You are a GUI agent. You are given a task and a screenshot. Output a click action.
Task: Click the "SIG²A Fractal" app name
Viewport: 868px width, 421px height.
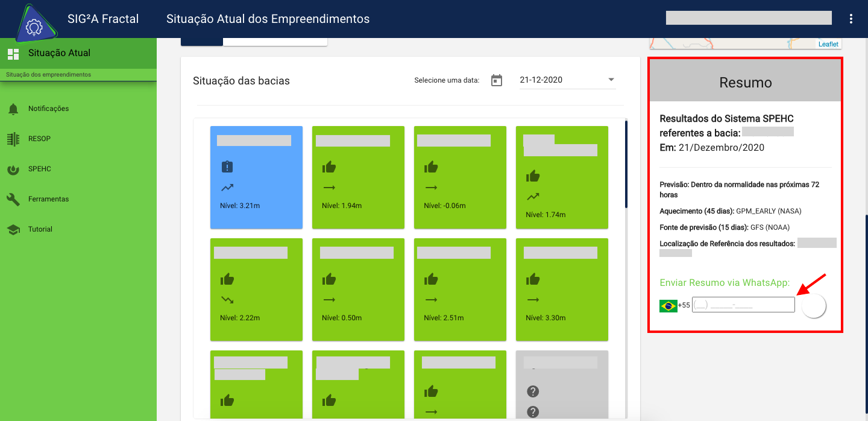point(103,19)
